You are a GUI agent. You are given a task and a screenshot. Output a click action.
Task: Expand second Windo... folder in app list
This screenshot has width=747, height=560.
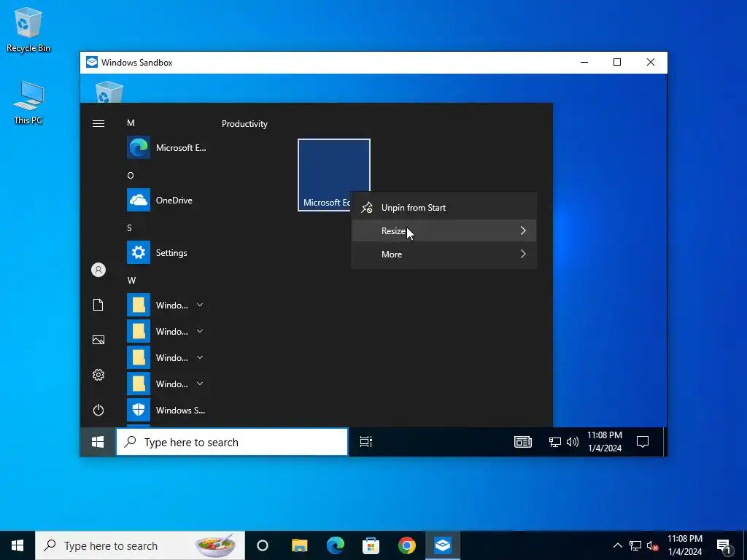pyautogui.click(x=200, y=331)
